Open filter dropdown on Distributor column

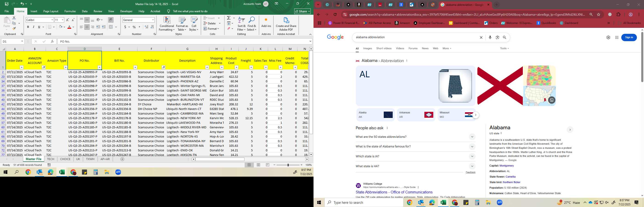[163, 67]
